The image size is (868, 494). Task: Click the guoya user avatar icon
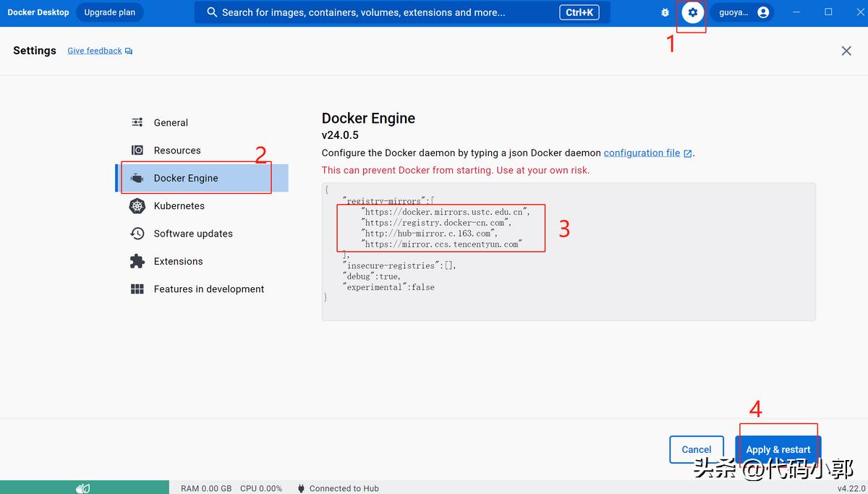(765, 12)
